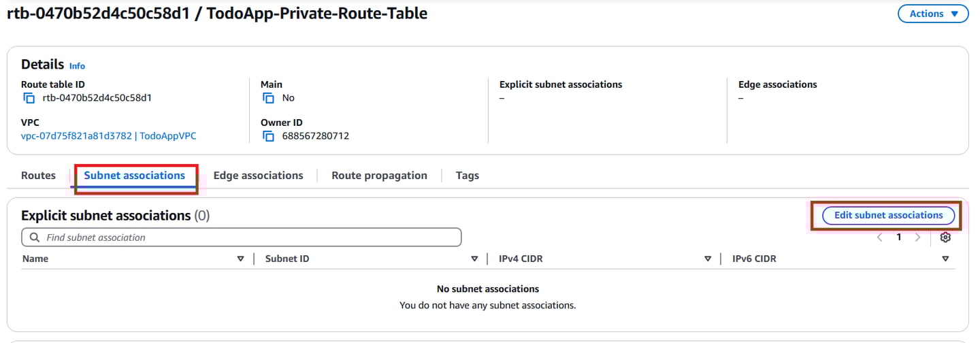Open the Edge associations tab
Viewport: 980px width, 343px height.
click(x=258, y=176)
